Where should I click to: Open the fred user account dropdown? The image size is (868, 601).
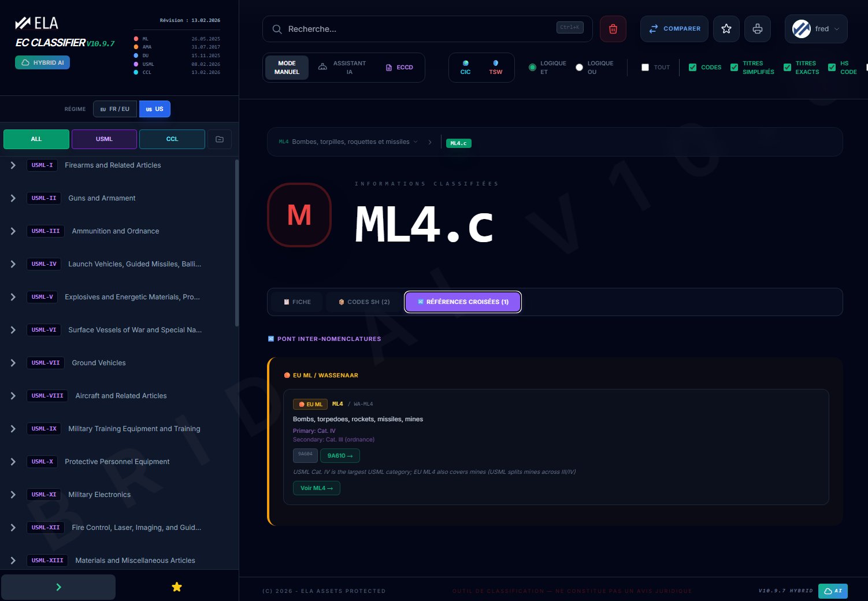point(815,29)
